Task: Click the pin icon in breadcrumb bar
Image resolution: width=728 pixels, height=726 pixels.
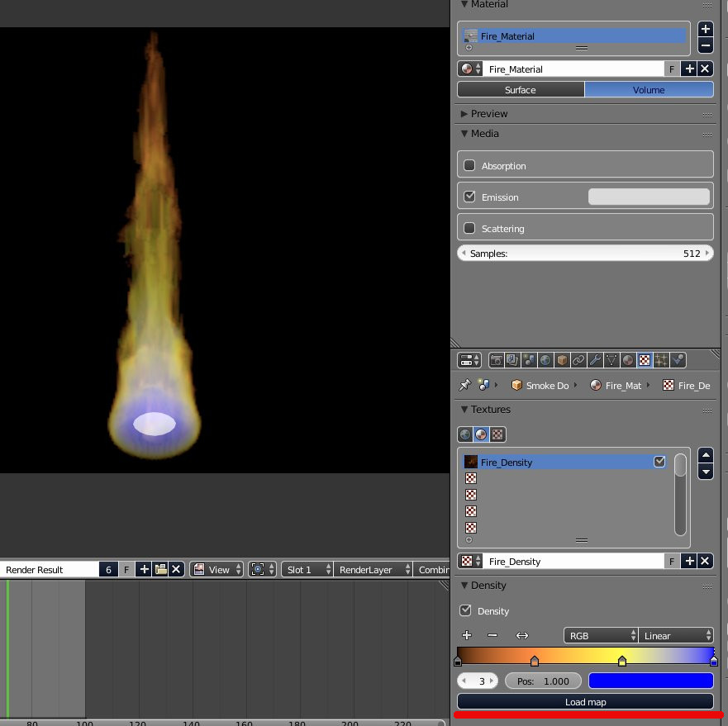Action: click(x=465, y=385)
